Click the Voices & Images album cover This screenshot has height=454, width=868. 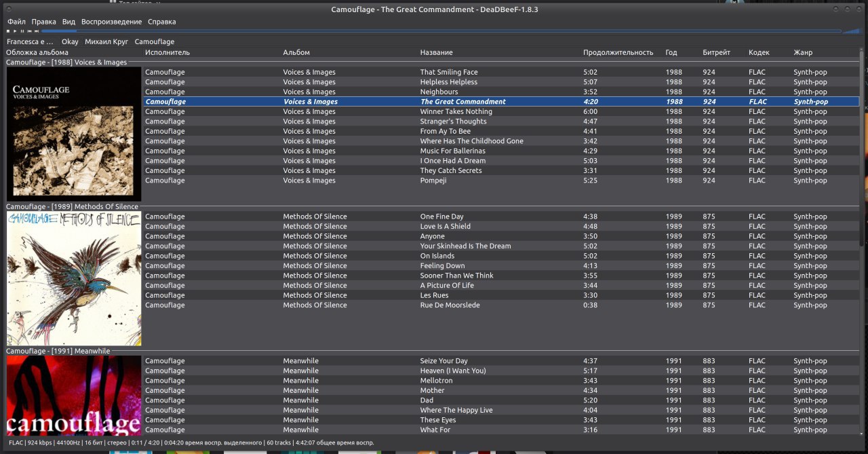pos(74,134)
